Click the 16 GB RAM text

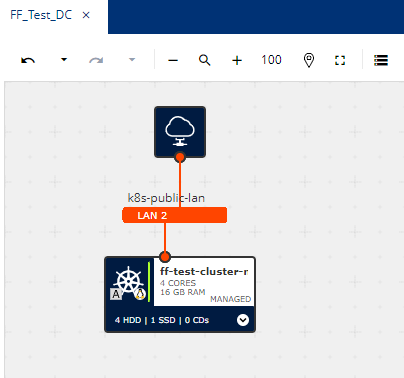182,292
